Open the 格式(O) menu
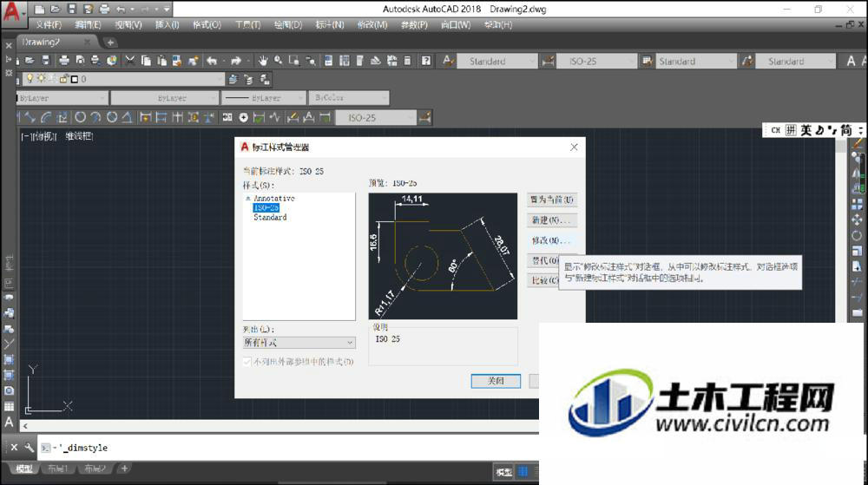The width and height of the screenshot is (868, 485). (207, 25)
